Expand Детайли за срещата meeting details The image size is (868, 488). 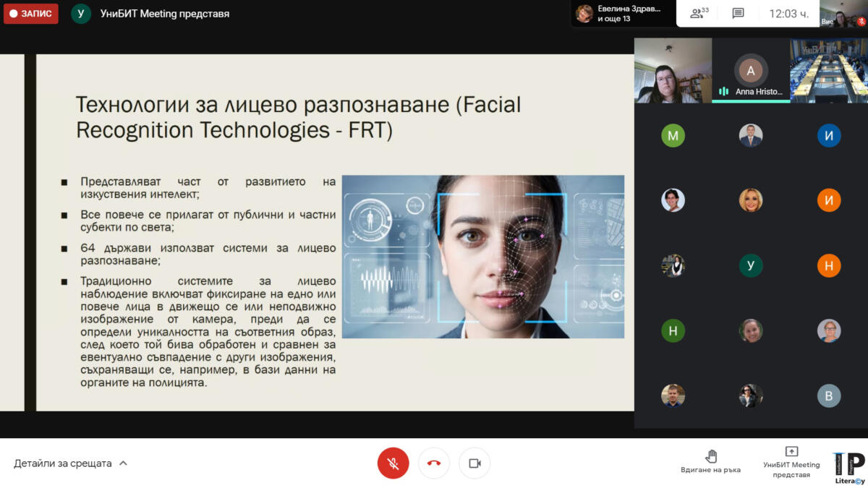click(70, 463)
